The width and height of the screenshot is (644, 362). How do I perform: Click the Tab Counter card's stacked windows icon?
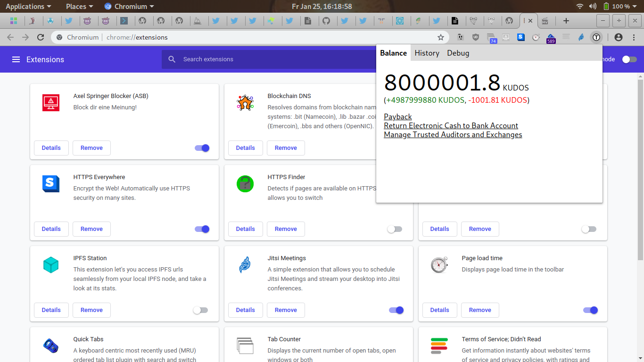[x=245, y=346]
